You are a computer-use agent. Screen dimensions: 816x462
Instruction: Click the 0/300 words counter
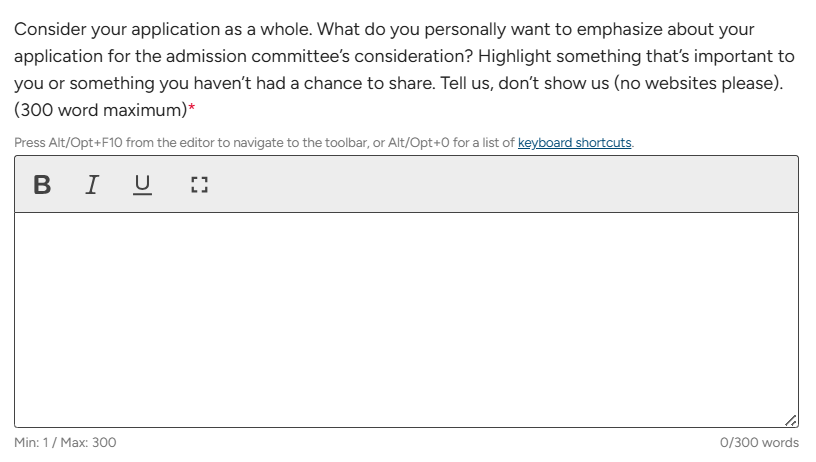click(759, 443)
